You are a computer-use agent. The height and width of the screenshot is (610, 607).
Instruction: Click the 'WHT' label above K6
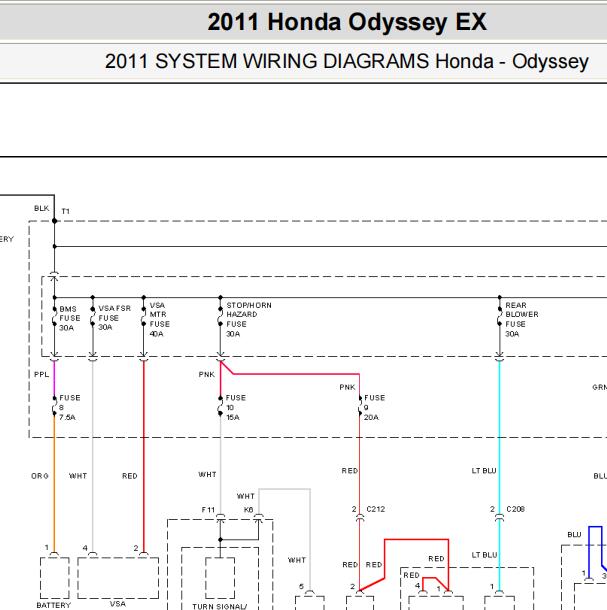pos(246,496)
